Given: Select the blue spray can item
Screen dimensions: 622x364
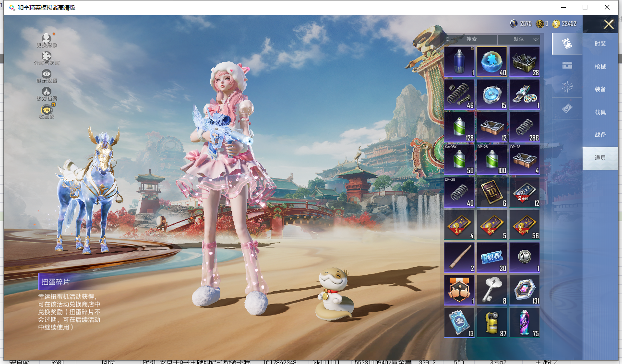Looking at the screenshot, I should [x=459, y=62].
